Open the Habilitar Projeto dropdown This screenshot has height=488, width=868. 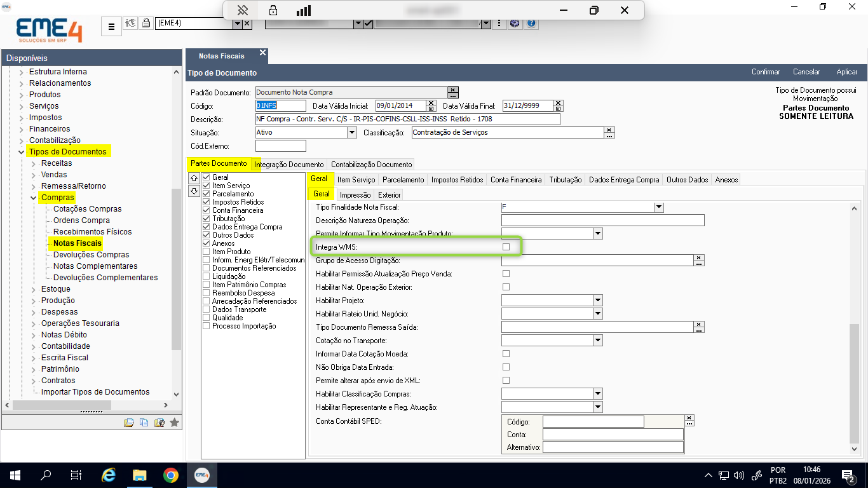(597, 301)
